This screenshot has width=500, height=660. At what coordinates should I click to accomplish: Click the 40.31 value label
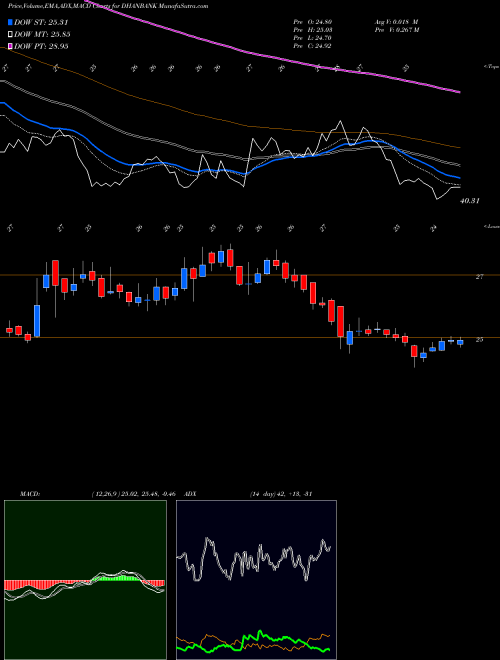coord(470,201)
